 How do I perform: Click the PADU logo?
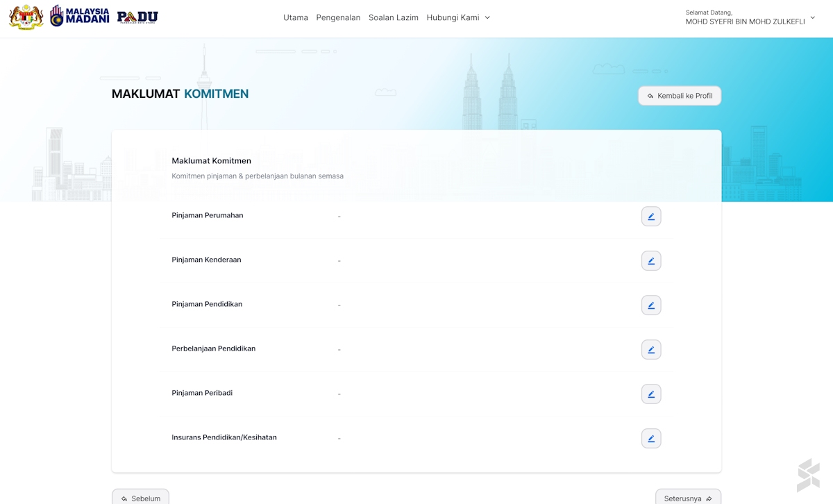coord(137,17)
